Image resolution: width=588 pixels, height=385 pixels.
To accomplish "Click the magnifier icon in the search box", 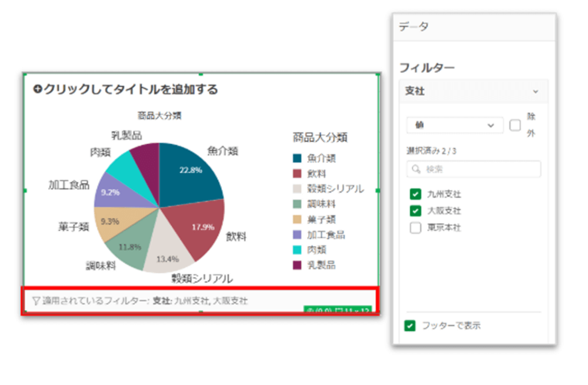I will (x=416, y=170).
